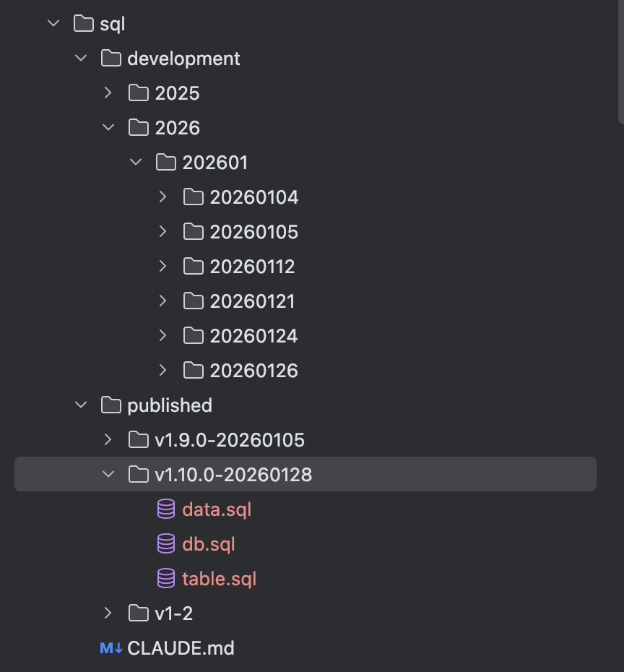Expand the 20260104 folder chevron

163,197
